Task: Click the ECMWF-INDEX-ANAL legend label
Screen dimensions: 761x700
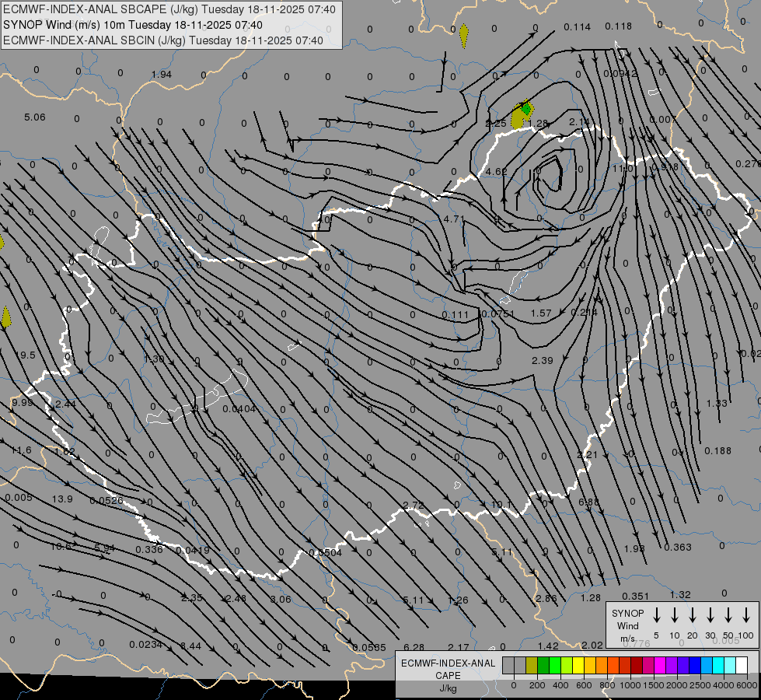Action: click(448, 663)
